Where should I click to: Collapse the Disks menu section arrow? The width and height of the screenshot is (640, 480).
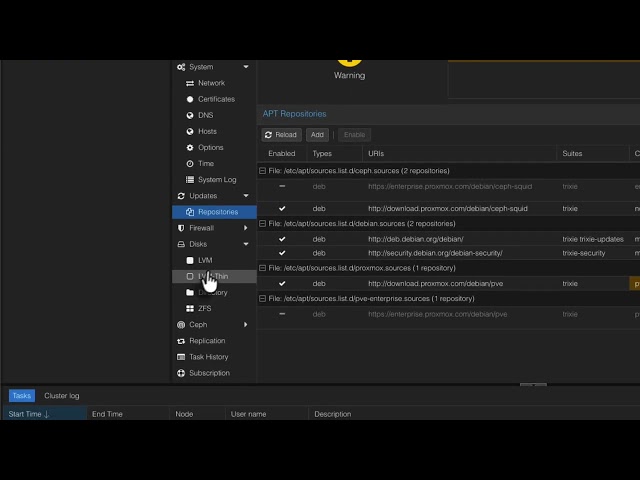point(246,244)
